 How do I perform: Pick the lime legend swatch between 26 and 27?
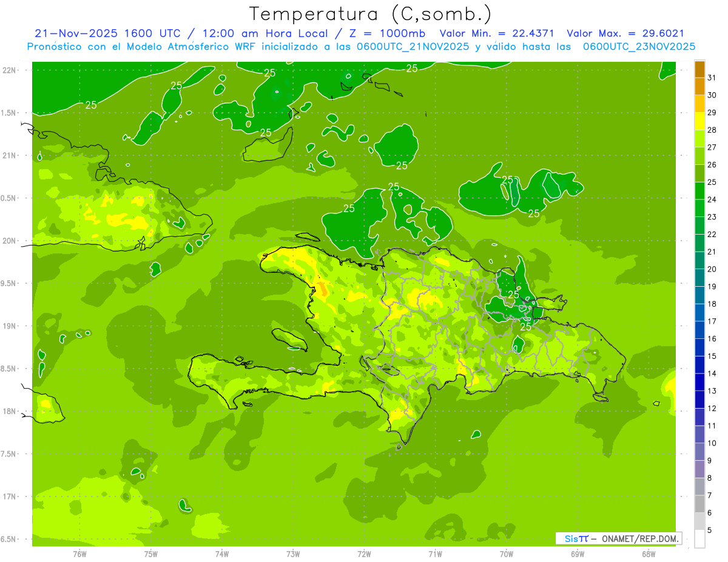click(x=699, y=156)
